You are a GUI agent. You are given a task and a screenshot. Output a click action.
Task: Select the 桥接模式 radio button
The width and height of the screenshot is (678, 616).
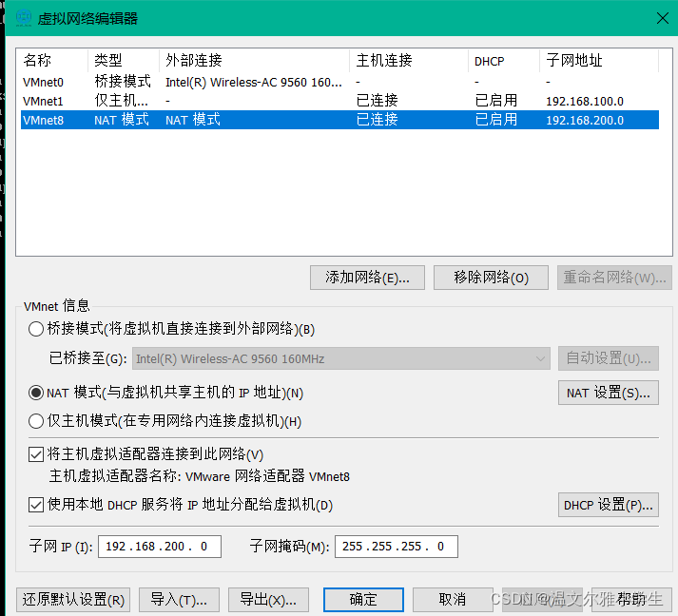[x=36, y=329]
